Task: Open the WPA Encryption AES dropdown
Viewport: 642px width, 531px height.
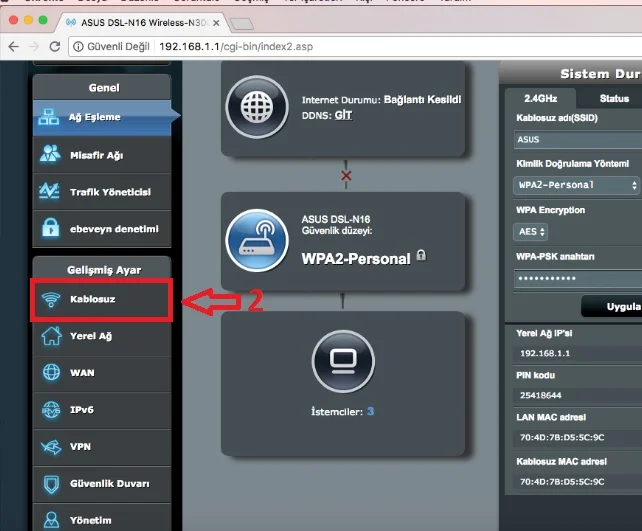Action: tap(530, 231)
